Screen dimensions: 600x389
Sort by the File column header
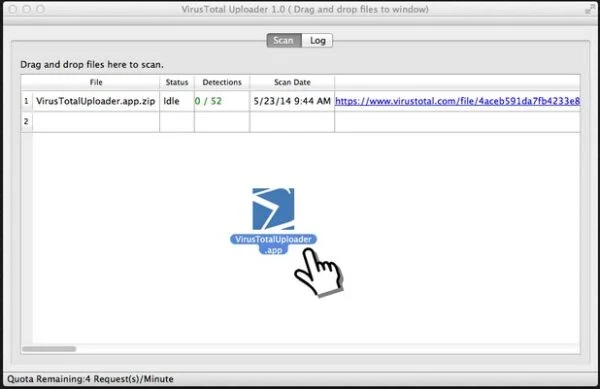96,82
